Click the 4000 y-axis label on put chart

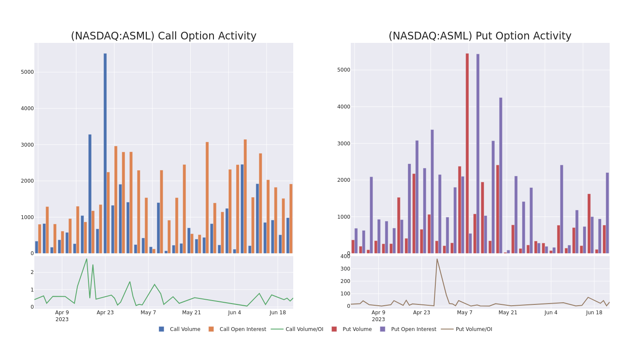[x=344, y=107]
